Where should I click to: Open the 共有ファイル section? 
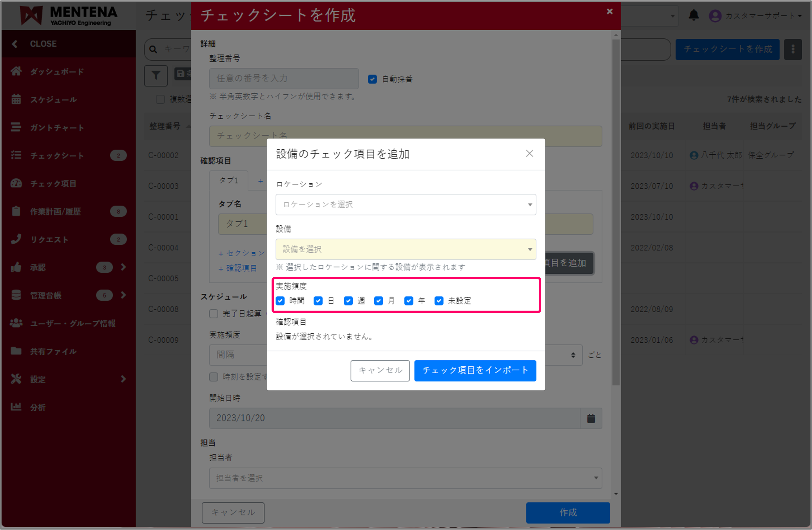tap(53, 351)
